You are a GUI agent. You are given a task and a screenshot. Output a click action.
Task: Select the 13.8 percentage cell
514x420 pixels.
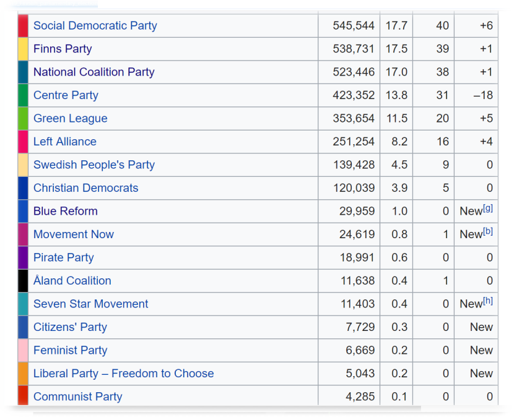396,95
